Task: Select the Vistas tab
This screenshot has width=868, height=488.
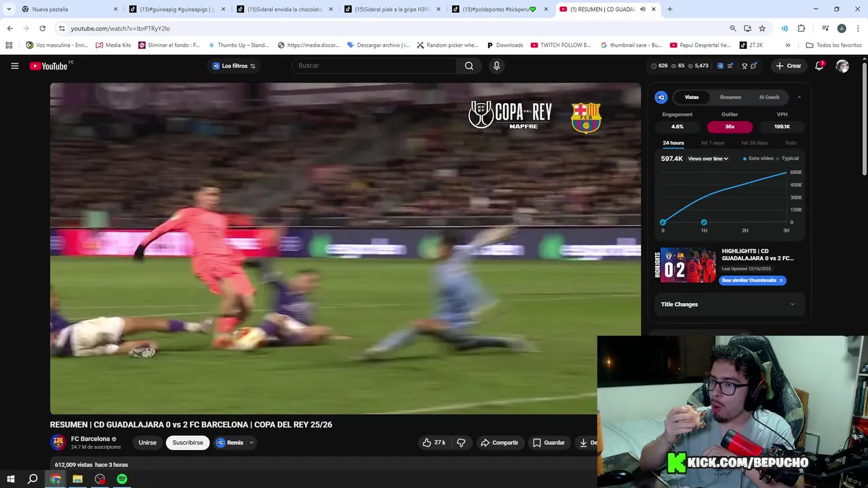Action: point(692,97)
